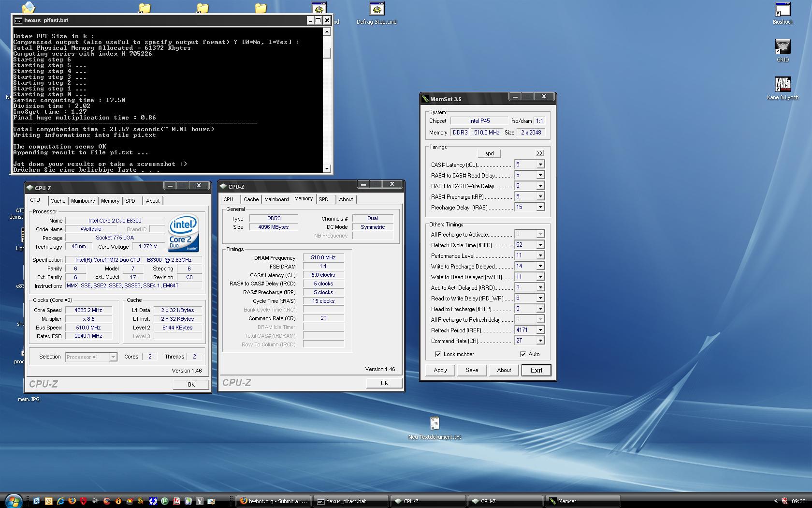Open the RAS# Precharge (tRP) dropdown
The height and width of the screenshot is (508, 812).
point(540,196)
